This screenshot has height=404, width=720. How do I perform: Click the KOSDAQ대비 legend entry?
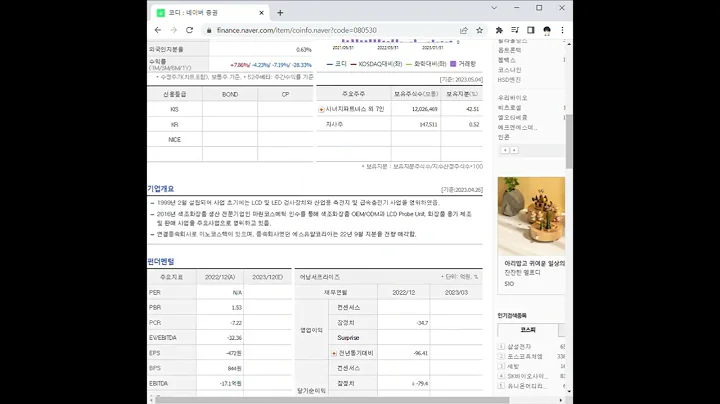(x=377, y=64)
